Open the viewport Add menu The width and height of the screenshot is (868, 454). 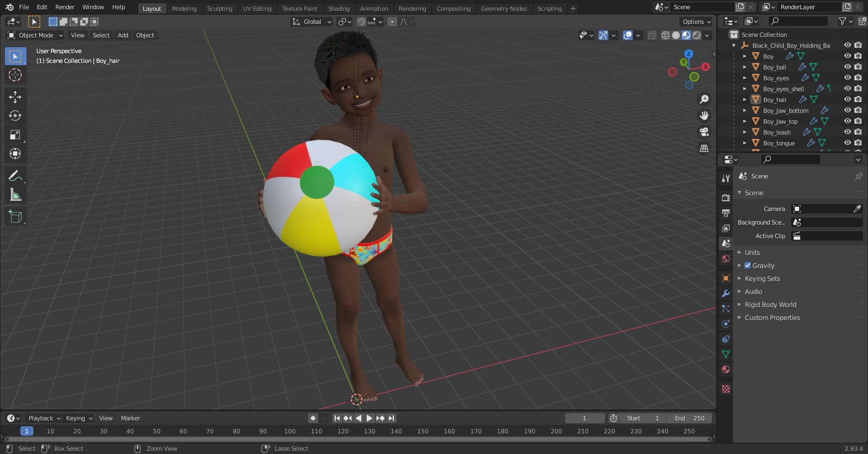[x=123, y=35]
